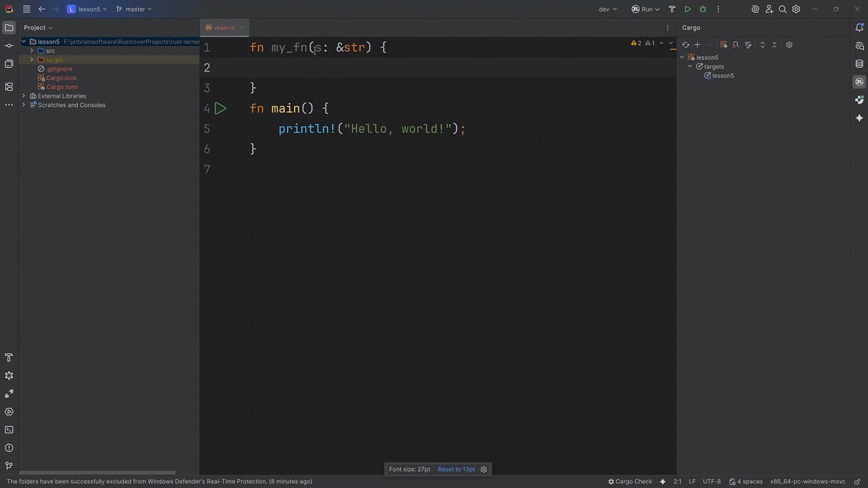Open More tool windows ellipsis in sidebar
Screen dimensions: 868x488
(9, 104)
